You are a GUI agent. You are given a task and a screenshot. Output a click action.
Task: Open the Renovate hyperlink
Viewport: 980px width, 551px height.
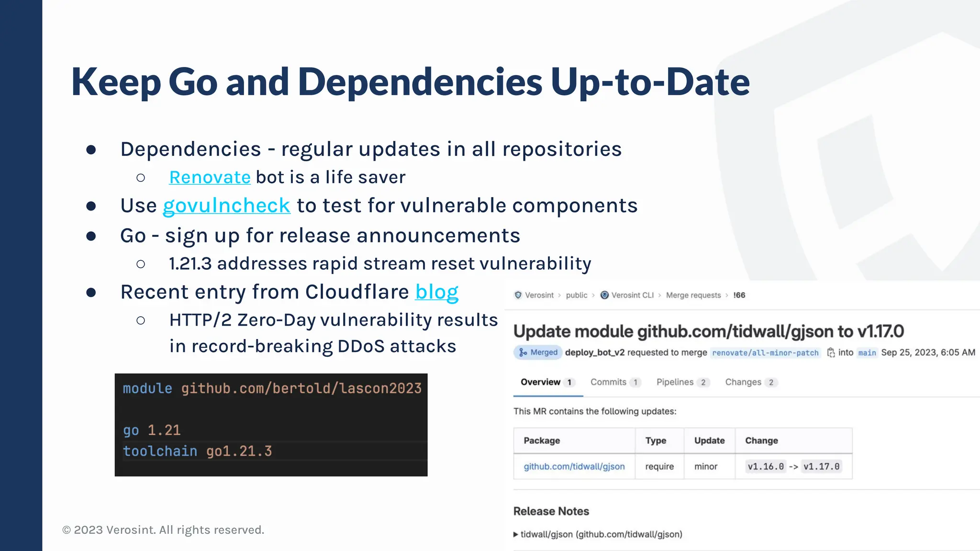(x=210, y=177)
